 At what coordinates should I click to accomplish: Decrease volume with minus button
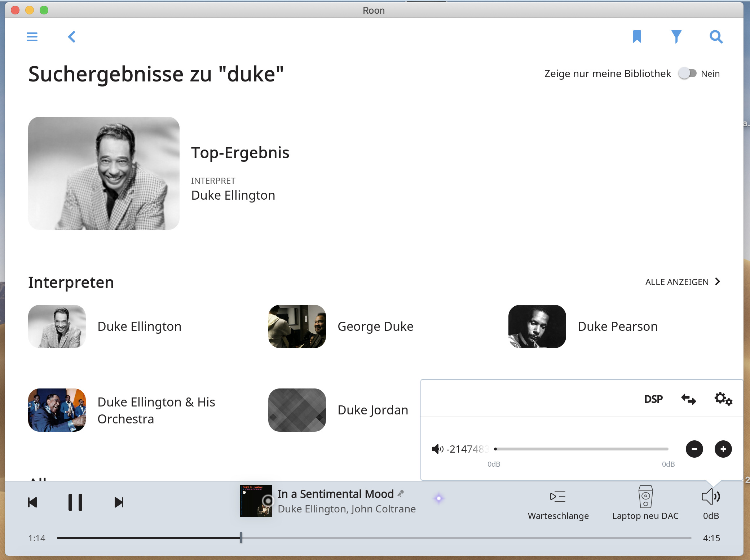(694, 449)
